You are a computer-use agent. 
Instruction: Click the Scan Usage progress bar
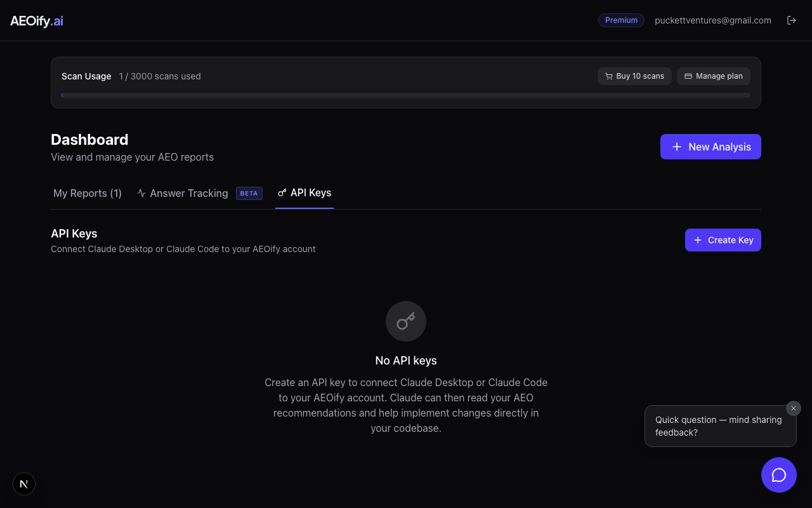coord(406,95)
